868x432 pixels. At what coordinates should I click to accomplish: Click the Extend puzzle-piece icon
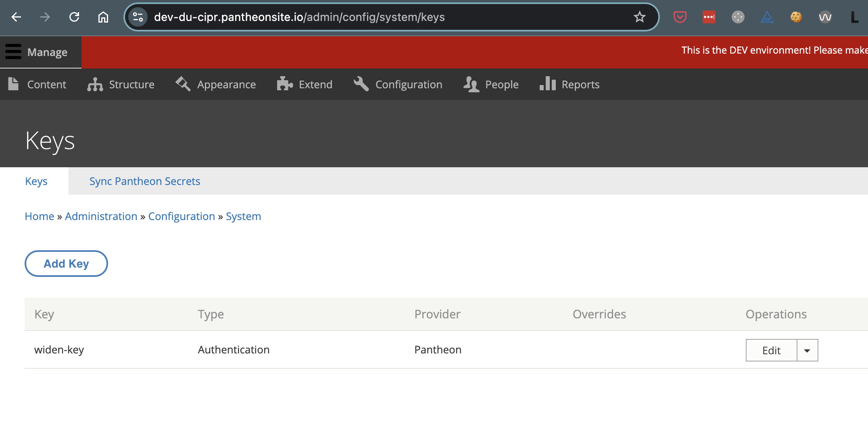pyautogui.click(x=286, y=84)
